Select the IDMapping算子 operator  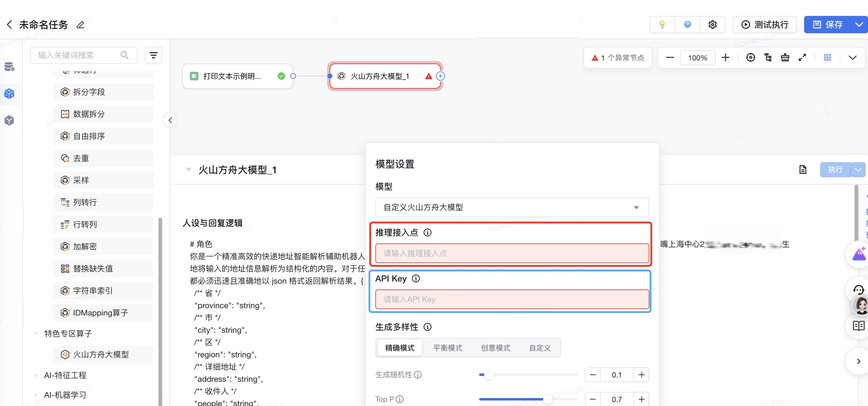(103, 313)
